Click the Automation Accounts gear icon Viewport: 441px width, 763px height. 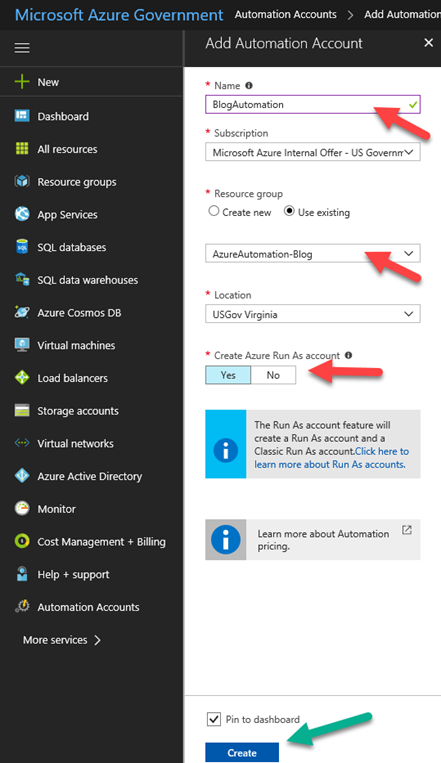point(22,606)
